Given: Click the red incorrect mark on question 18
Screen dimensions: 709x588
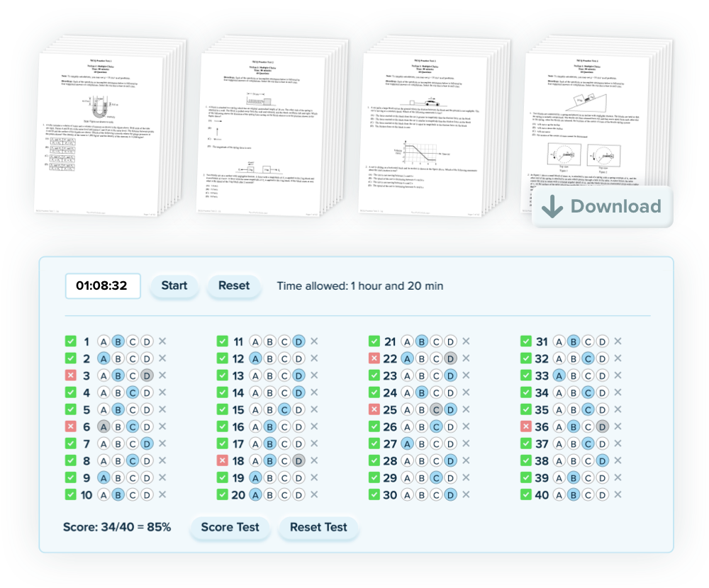Looking at the screenshot, I should coord(222,460).
